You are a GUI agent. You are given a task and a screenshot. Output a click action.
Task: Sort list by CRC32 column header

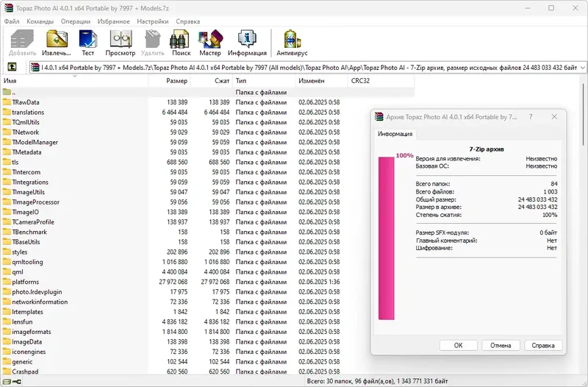click(x=381, y=81)
